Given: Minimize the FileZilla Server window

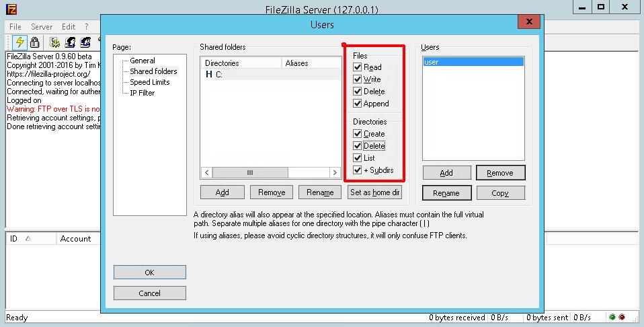Looking at the screenshot, I should click(x=582, y=7).
